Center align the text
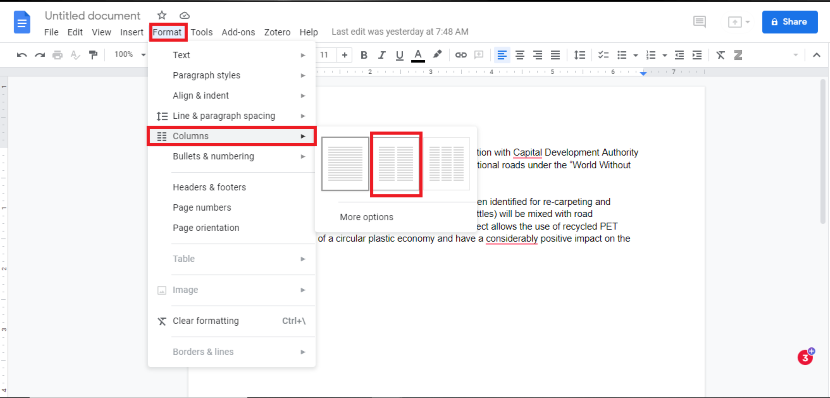Viewport: 830px width, 398px height. click(x=520, y=55)
